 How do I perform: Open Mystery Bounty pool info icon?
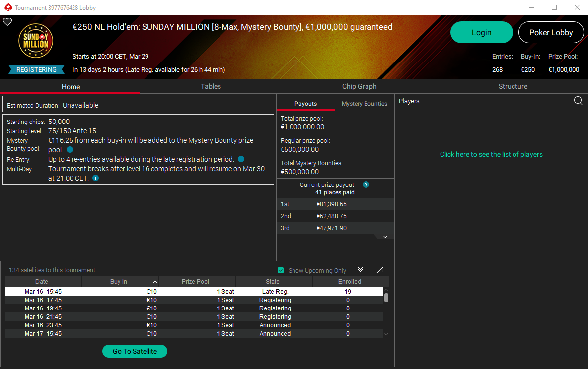[x=70, y=149]
